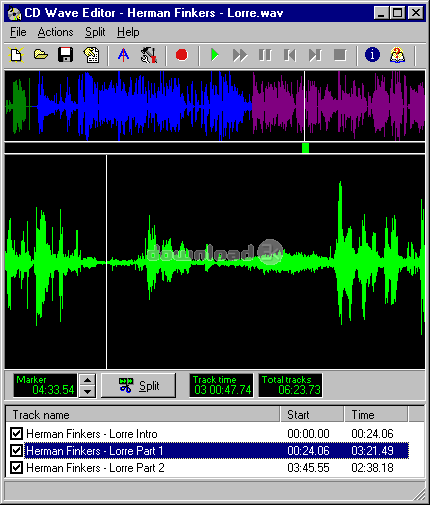
Task: Click the Track name column header
Action: [143, 415]
